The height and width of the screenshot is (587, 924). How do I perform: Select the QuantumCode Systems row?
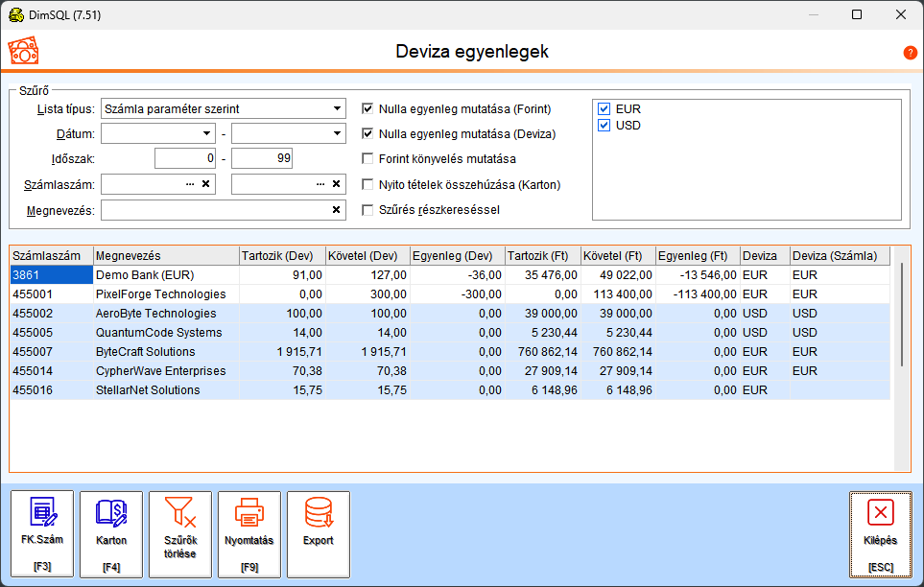(450, 333)
